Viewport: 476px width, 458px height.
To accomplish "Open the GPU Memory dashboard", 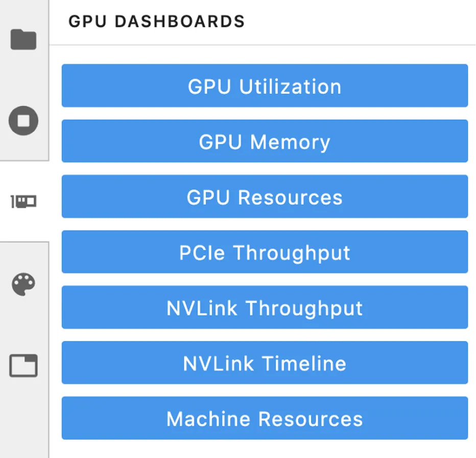I will coord(265,141).
